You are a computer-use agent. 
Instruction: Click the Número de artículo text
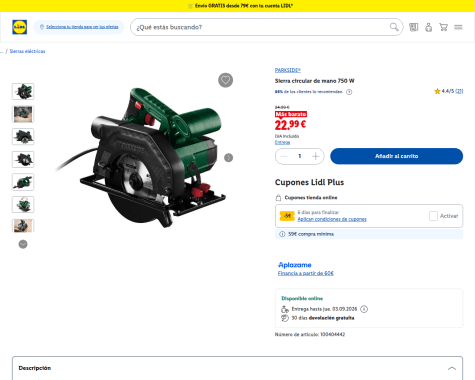(310, 334)
